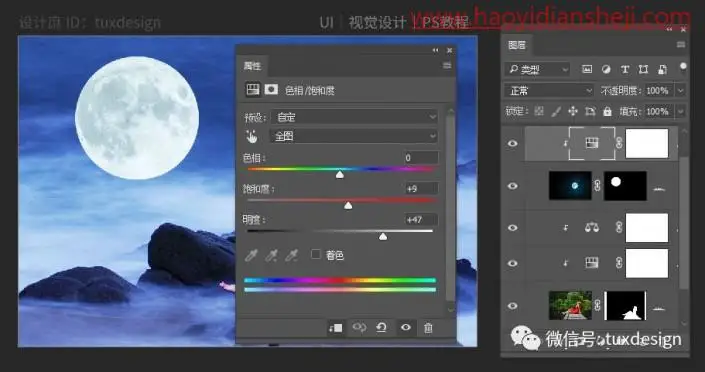This screenshot has width=705, height=372.
Task: Click the Hue/Saturation adjustment icon in Properties
Action: click(x=253, y=90)
